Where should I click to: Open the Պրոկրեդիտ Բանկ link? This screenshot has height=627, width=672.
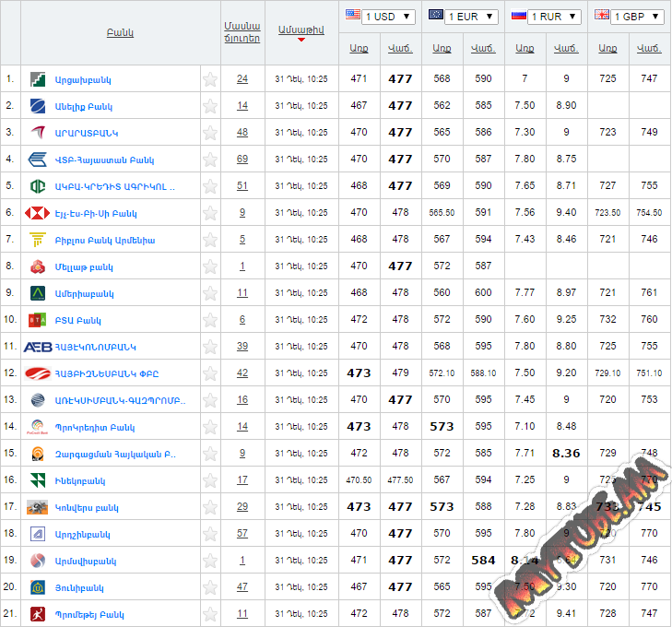(95, 428)
